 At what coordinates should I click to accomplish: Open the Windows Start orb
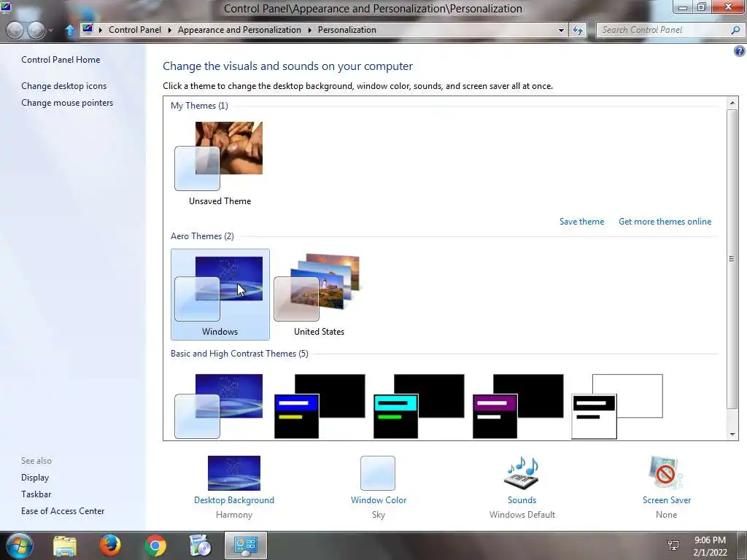[20, 545]
